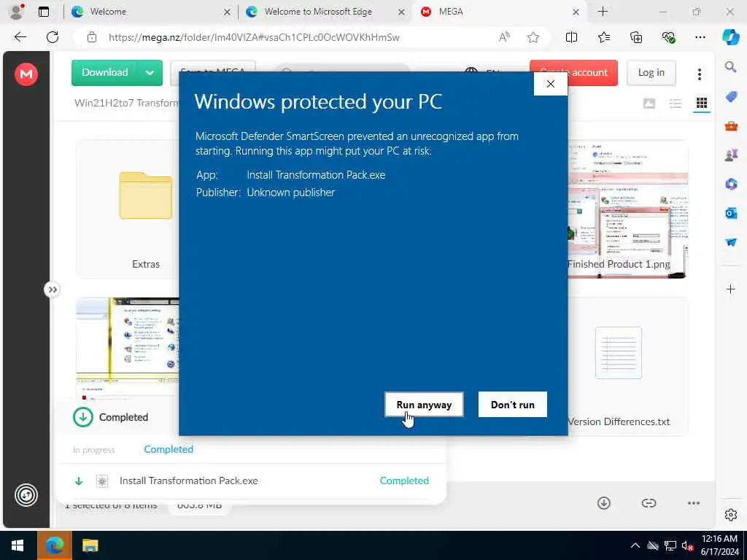Open Finished Product 1.png thumbnail
The width and height of the screenshot is (747, 560).
627,209
